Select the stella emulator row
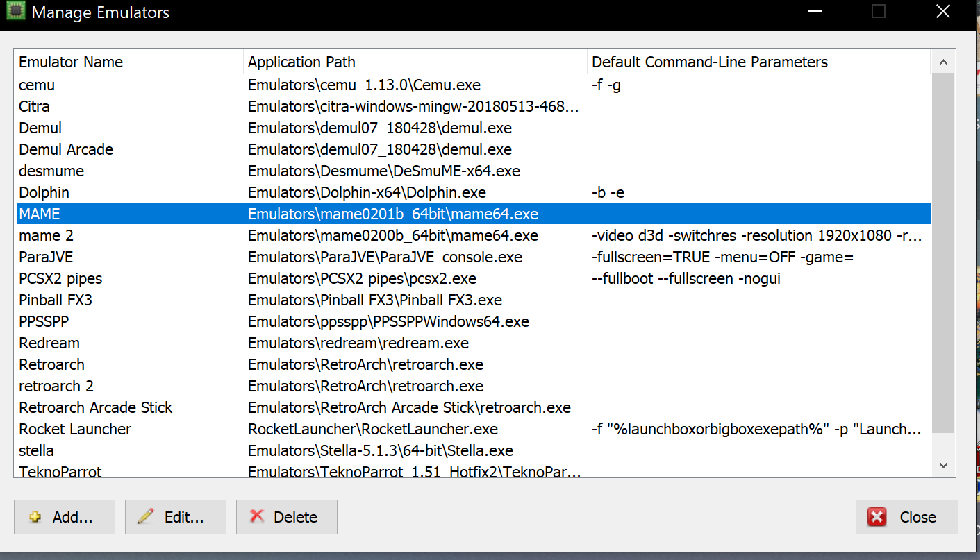The height and width of the screenshot is (560, 980). [x=474, y=450]
